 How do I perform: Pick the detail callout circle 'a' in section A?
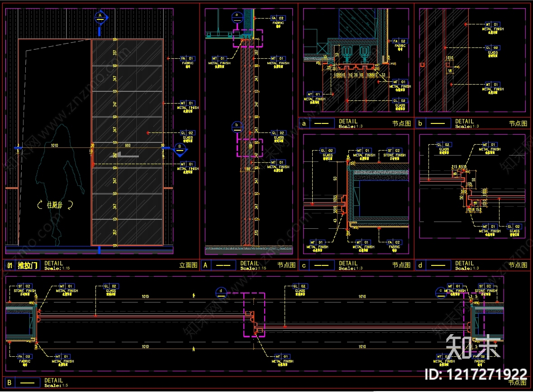tap(237, 17)
